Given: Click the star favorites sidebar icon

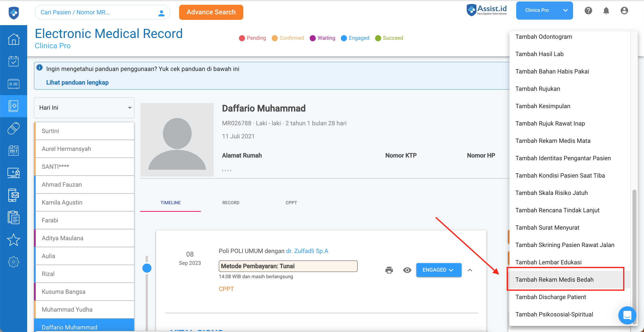Looking at the screenshot, I should point(14,240).
